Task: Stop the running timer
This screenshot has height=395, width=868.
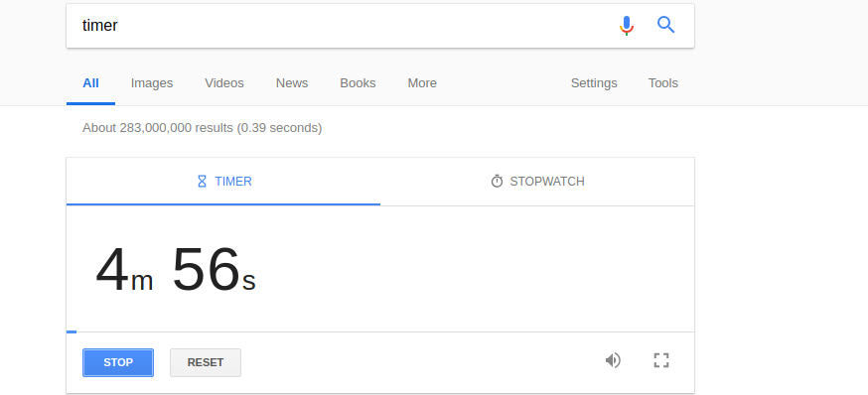Action: 118,363
